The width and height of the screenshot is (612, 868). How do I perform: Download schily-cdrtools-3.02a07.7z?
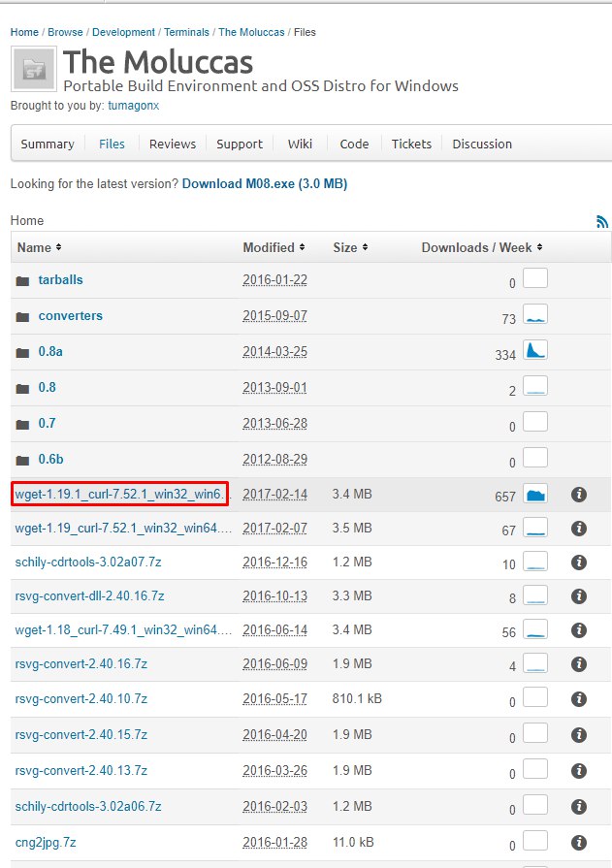pos(88,562)
